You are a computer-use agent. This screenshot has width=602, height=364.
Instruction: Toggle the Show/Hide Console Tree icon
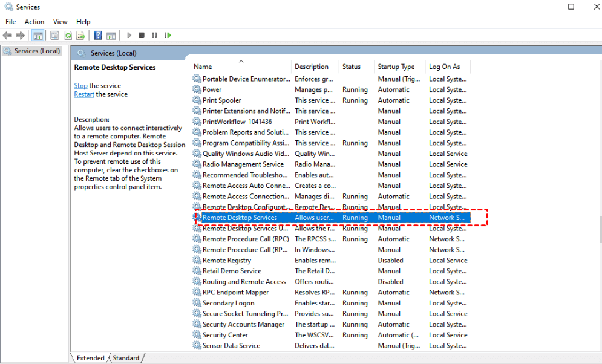click(38, 36)
